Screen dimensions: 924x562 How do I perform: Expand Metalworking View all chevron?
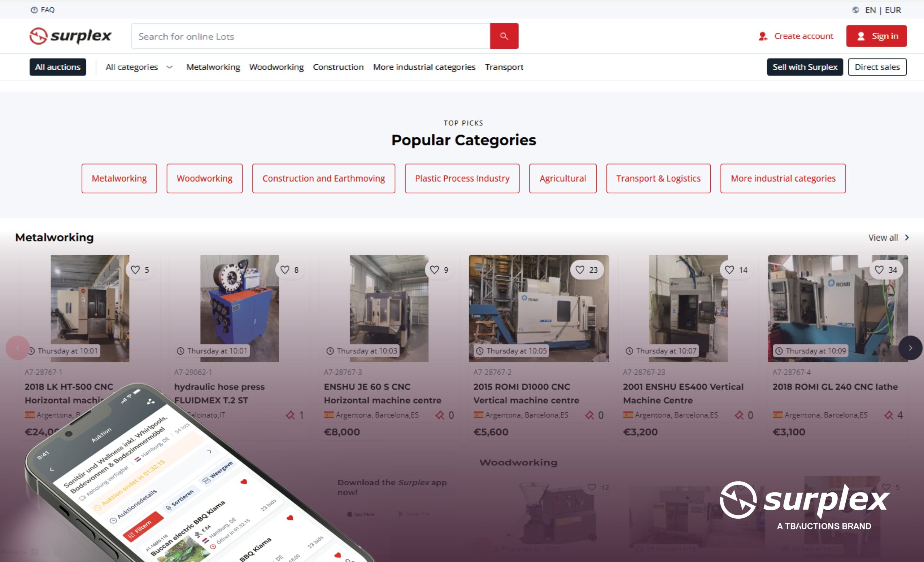coord(907,238)
